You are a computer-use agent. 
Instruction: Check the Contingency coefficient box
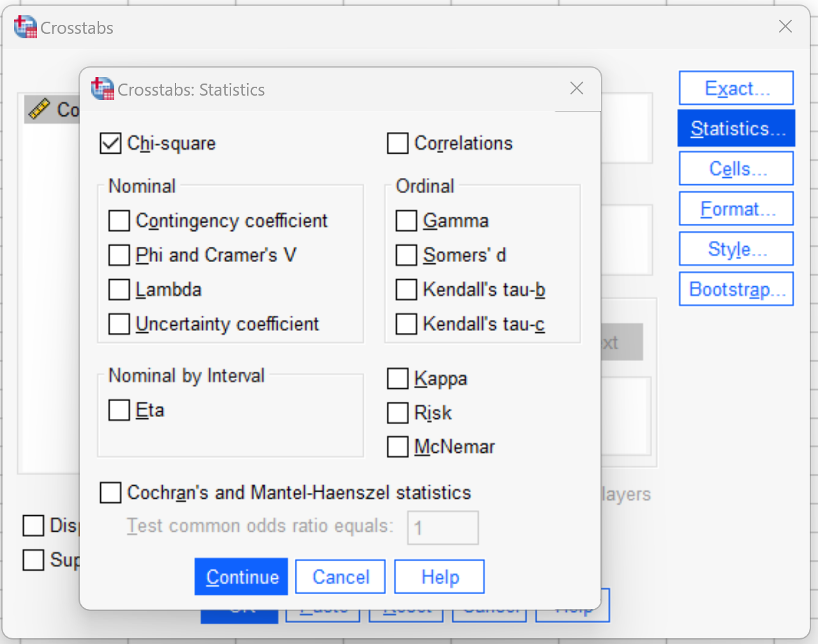pyautogui.click(x=119, y=221)
